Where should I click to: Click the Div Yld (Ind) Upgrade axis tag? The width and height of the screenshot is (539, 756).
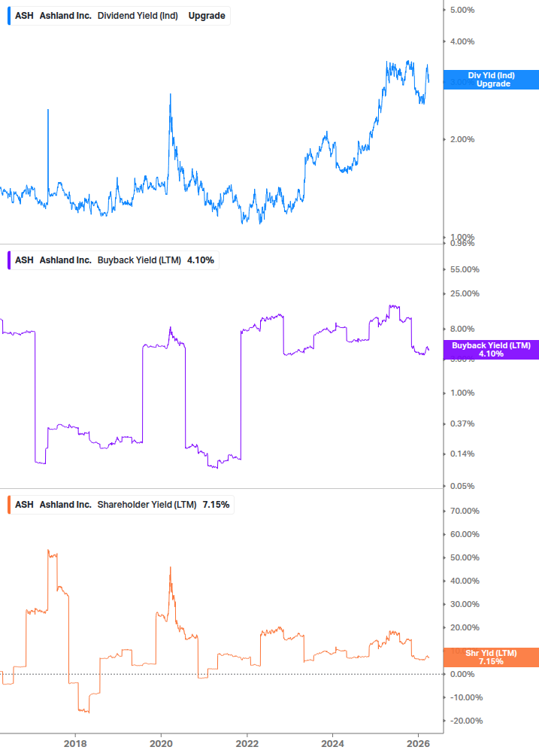[491, 80]
